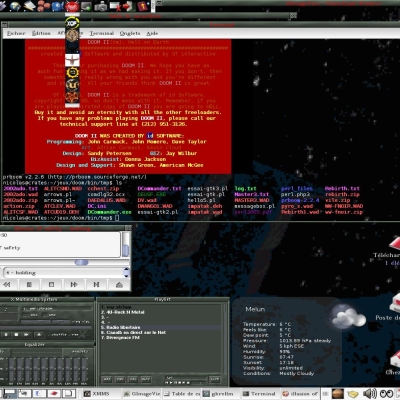Stop playback in the CD player
This screenshot has width=400, height=400.
tap(51, 284)
